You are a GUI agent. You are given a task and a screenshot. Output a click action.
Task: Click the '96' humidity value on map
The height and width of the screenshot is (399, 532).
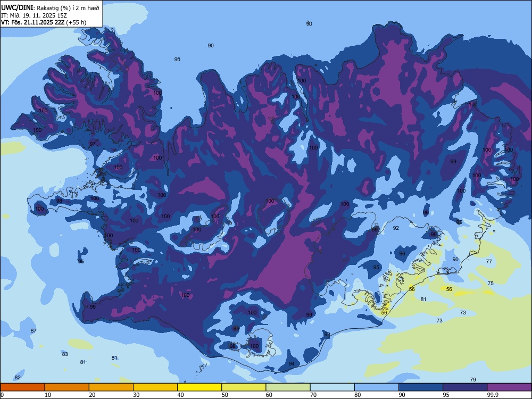(402, 253)
